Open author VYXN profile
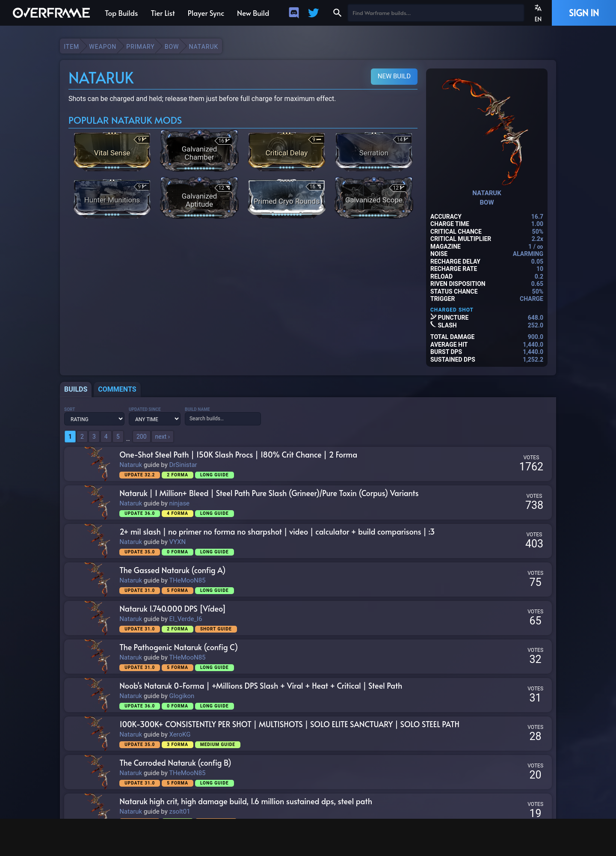The image size is (616, 856). [178, 542]
